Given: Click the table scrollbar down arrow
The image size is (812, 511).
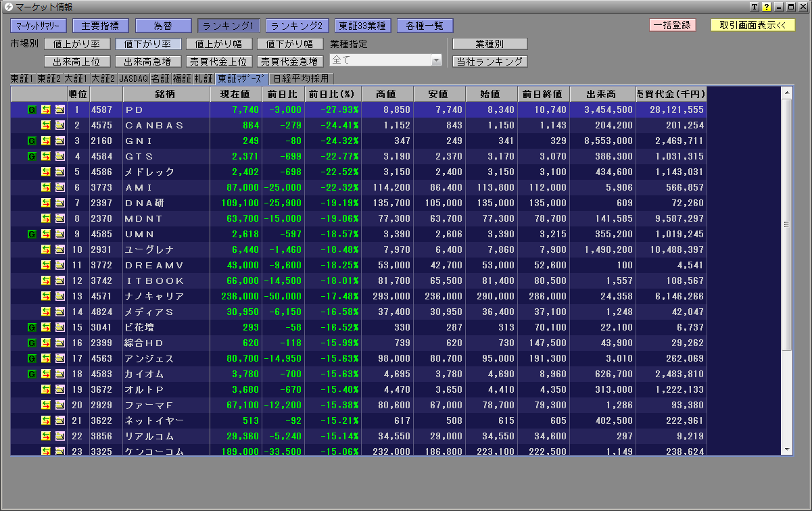Looking at the screenshot, I should 786,449.
